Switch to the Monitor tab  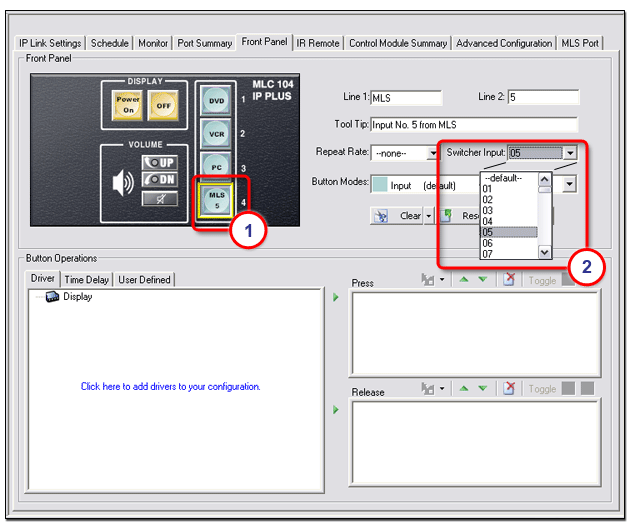point(153,43)
